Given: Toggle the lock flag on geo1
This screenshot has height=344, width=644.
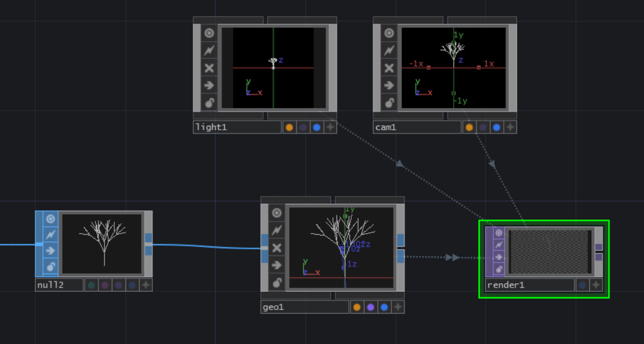Looking at the screenshot, I should click(277, 283).
